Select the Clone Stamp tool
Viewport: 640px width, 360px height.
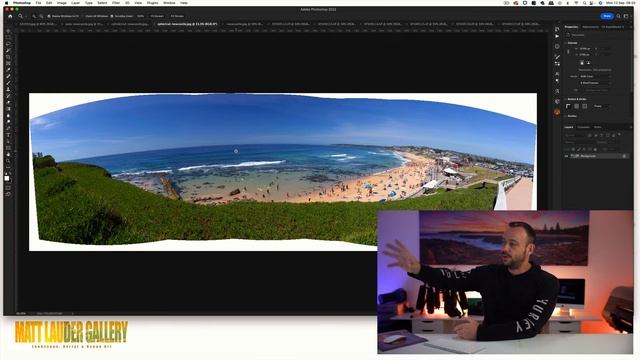8,90
